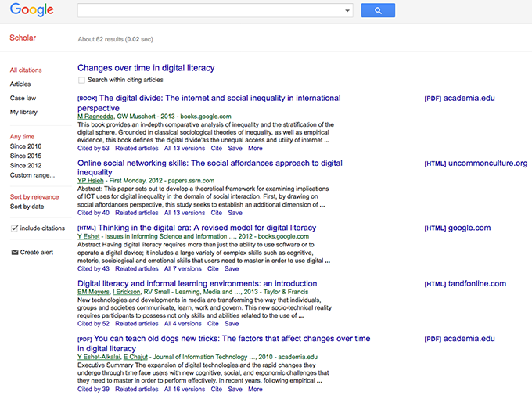This screenshot has width=532, height=399.
Task: Click the blue search magnifier button
Action: 378,10
